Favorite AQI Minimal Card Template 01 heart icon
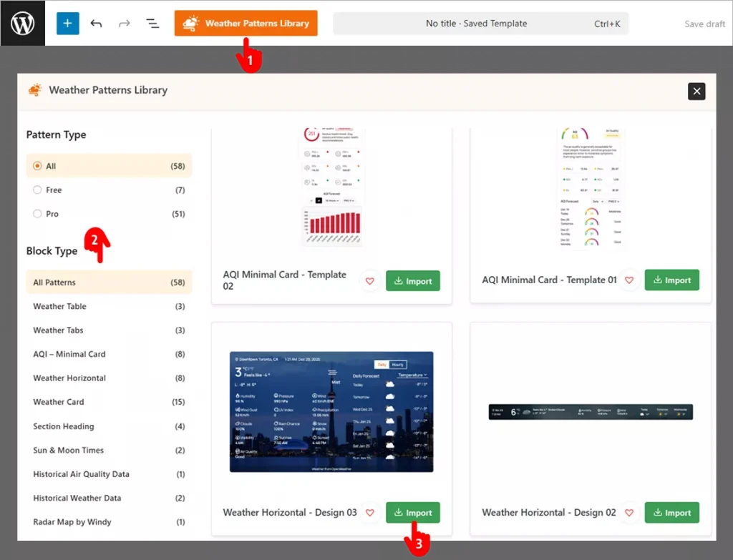733x560 pixels. 628,280
